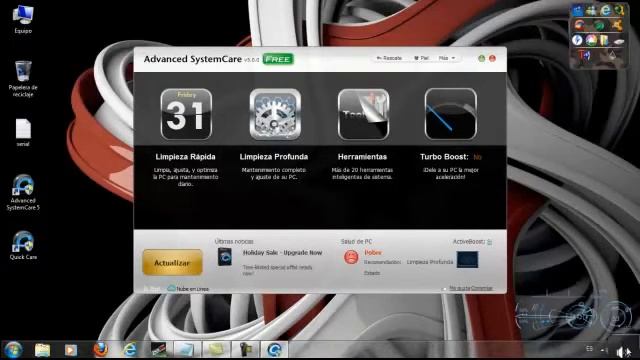The height and width of the screenshot is (360, 640).
Task: Click the Actualizar button
Action: click(172, 262)
